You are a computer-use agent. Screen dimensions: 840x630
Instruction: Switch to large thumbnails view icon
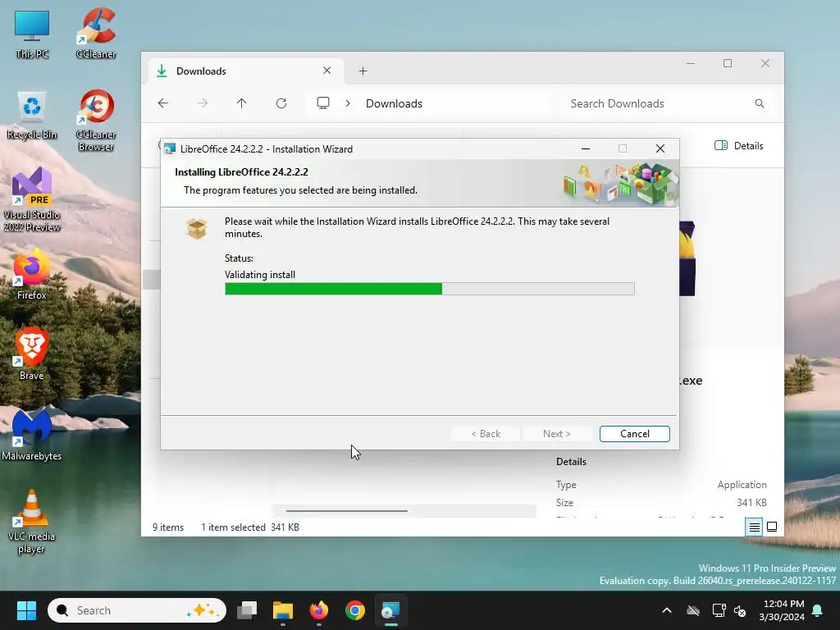(x=772, y=527)
